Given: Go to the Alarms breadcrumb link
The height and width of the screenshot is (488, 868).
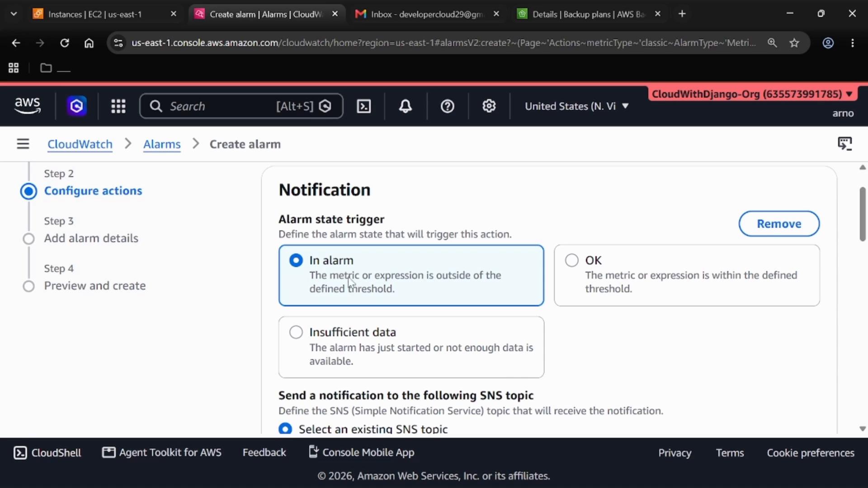Looking at the screenshot, I should 162,144.
